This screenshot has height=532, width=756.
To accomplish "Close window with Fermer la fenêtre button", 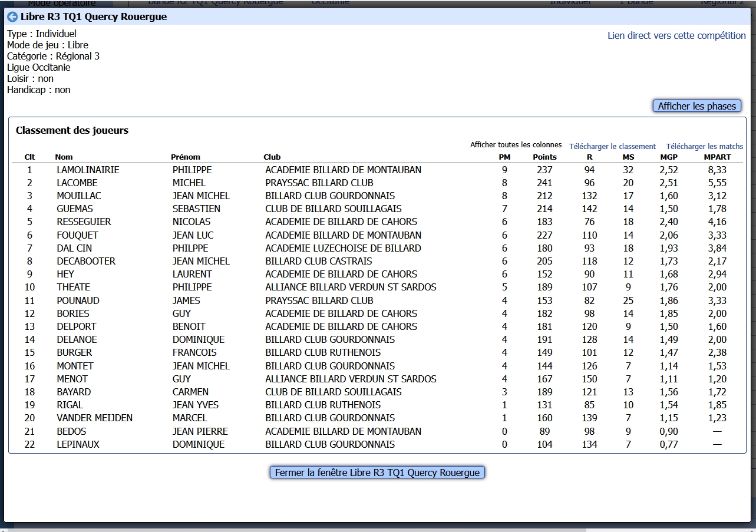I will pyautogui.click(x=377, y=472).
